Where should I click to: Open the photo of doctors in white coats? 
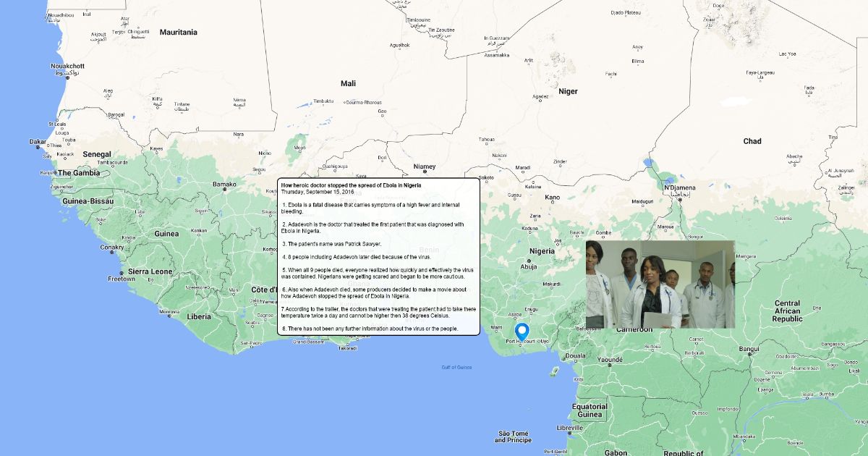pos(660,284)
